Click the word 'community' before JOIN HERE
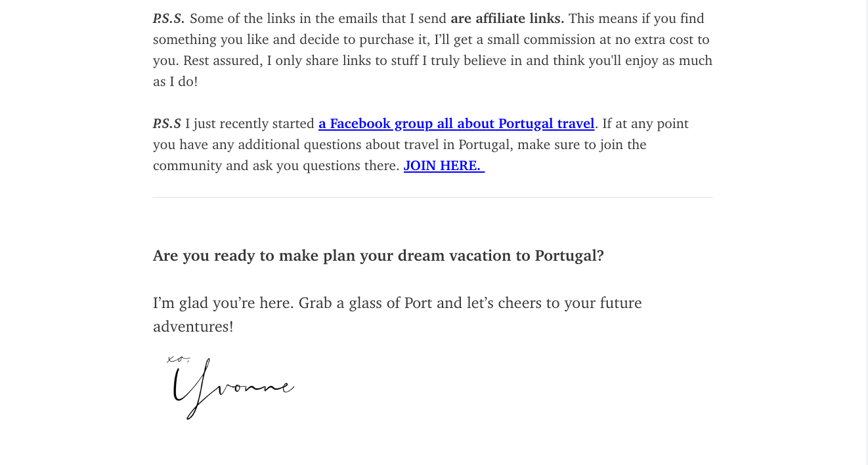Viewport: 868px width, 465px height. (187, 166)
